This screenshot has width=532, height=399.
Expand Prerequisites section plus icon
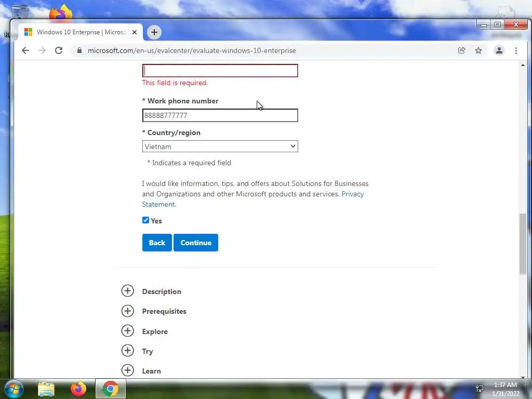(x=128, y=311)
